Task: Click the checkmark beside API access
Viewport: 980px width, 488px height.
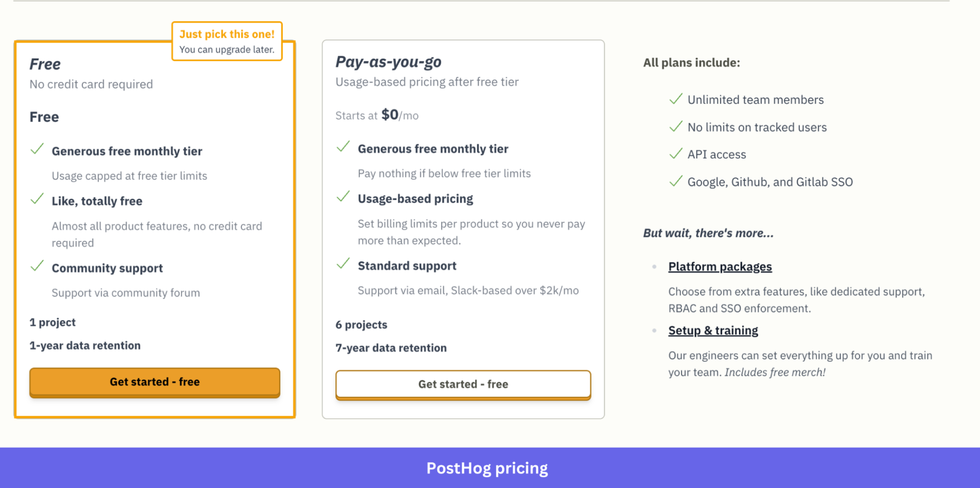Action: click(x=676, y=154)
